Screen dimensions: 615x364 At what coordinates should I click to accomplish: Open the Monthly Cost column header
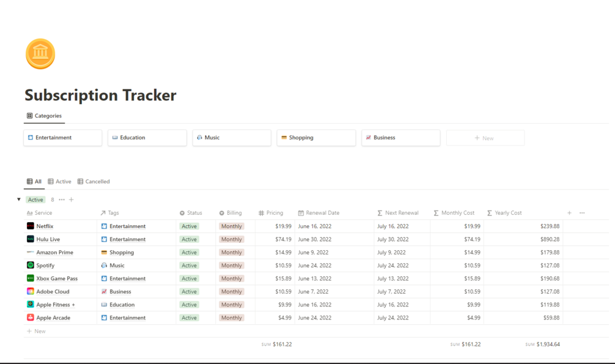[454, 213]
